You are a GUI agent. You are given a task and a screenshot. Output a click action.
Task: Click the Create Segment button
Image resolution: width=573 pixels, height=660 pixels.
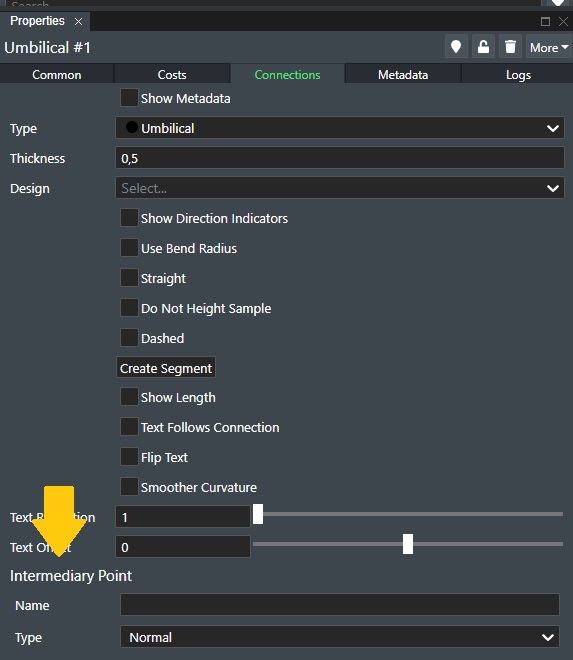(166, 368)
